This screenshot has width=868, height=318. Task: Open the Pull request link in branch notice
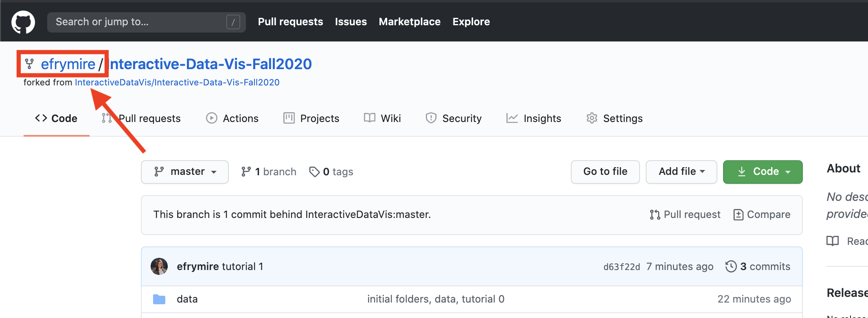coord(685,214)
